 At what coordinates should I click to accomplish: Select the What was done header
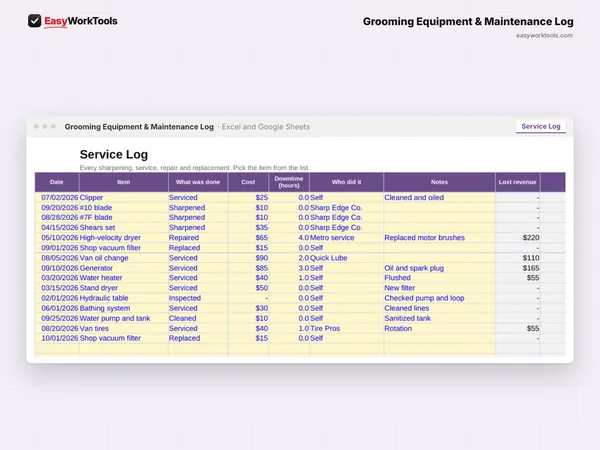[198, 182]
